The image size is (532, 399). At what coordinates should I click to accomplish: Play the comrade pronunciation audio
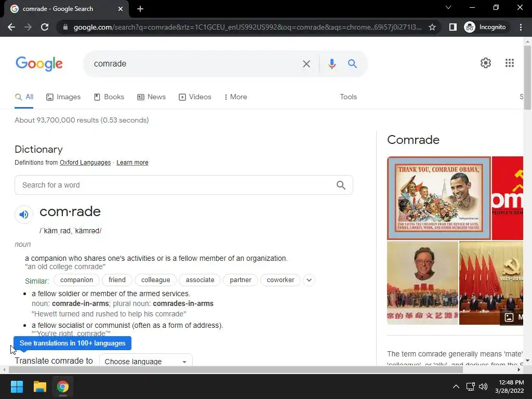click(24, 215)
